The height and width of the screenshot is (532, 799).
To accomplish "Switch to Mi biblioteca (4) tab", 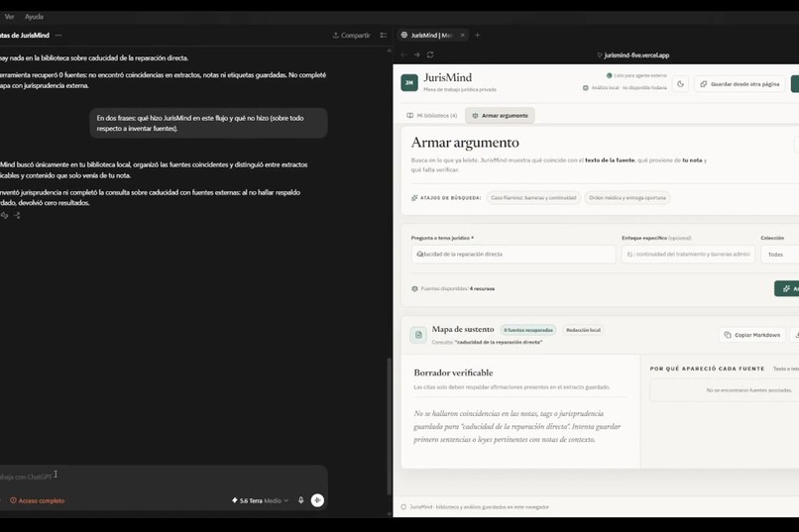I will [x=432, y=116].
